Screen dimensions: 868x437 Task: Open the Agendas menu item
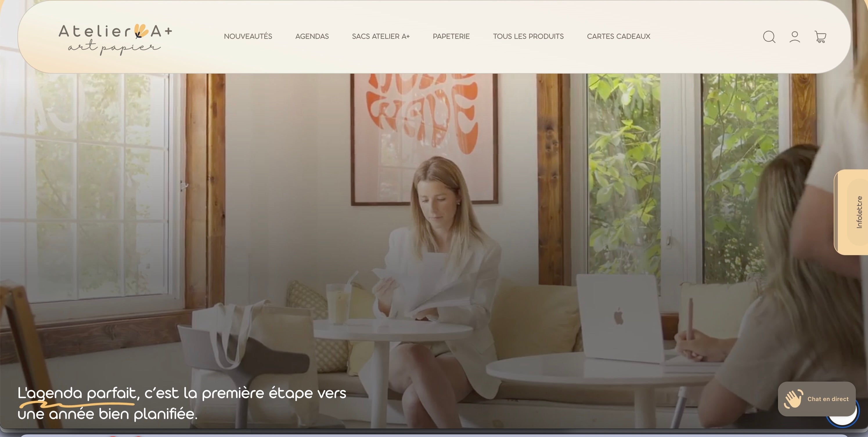(x=312, y=36)
